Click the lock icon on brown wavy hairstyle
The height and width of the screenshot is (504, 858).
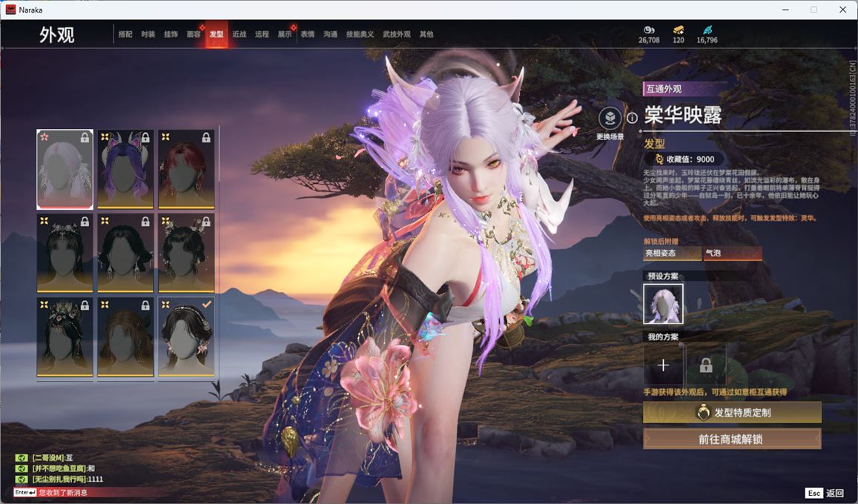coord(145,305)
